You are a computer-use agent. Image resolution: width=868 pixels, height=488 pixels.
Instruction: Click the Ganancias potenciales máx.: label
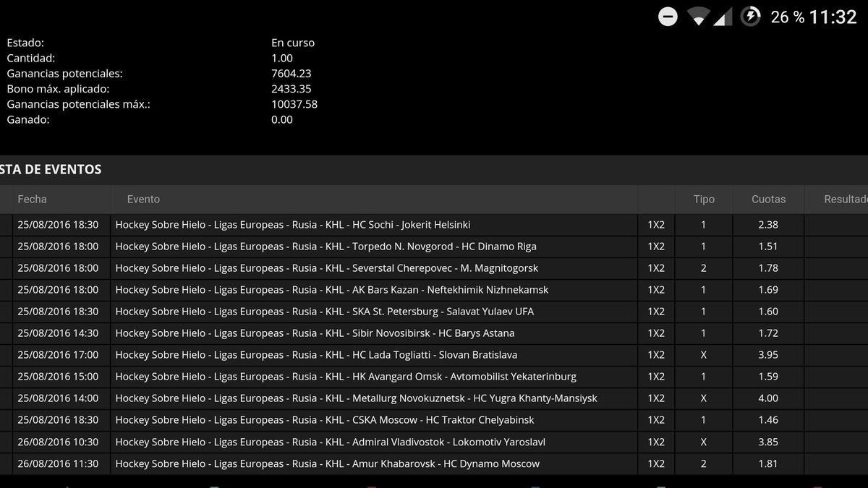coord(78,104)
